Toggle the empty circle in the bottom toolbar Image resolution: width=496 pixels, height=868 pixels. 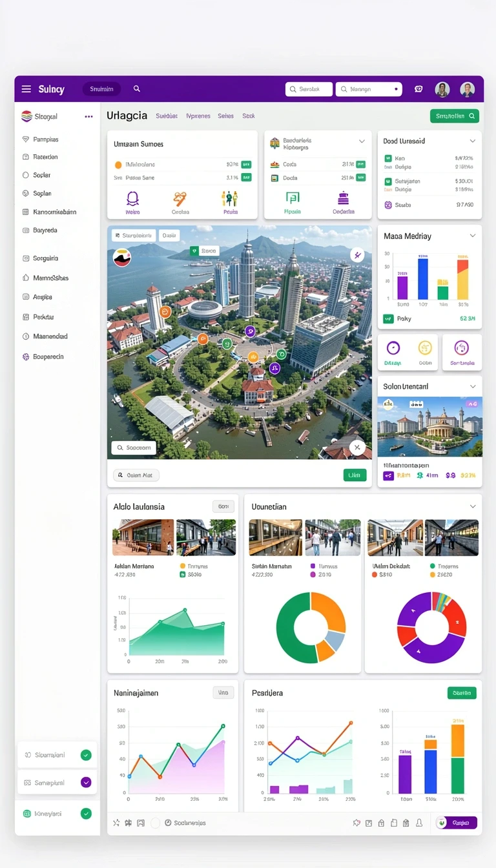pyautogui.click(x=155, y=823)
